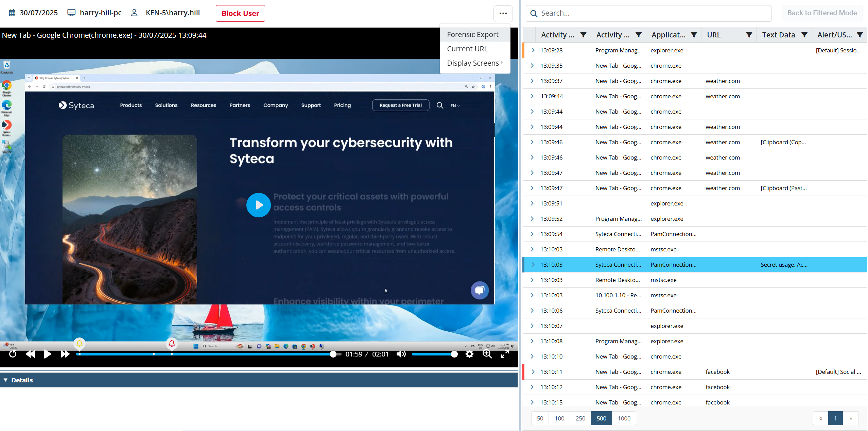
Task: Click the red alert bell timeline marker
Action: coord(172,344)
